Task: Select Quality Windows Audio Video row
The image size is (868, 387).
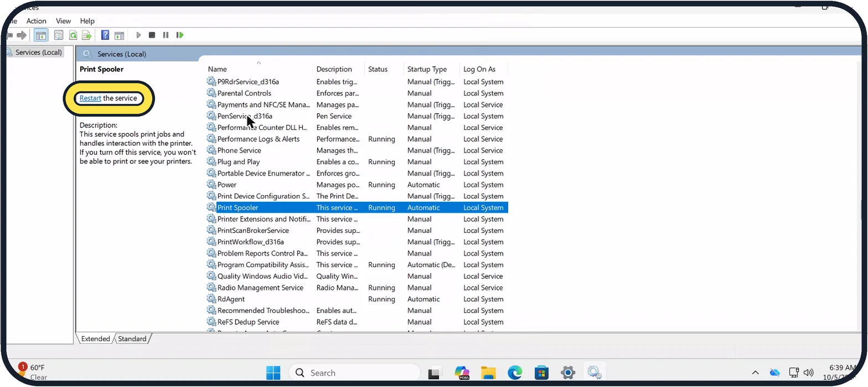Action: (x=357, y=276)
